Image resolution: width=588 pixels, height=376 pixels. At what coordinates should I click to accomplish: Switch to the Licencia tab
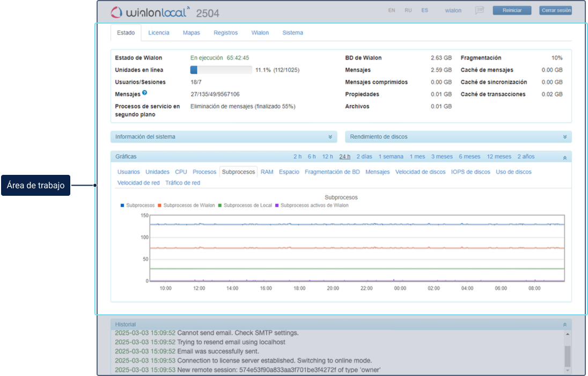[159, 33]
